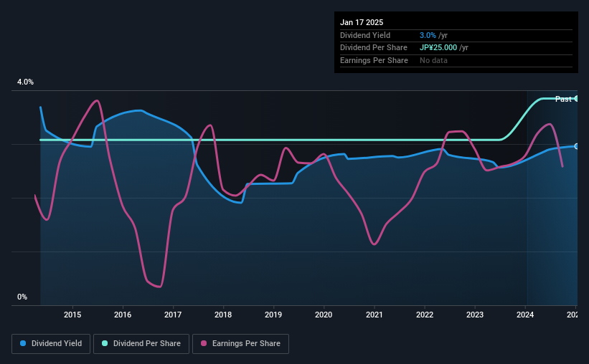
Task: Toggle the Dividend Yield legend button
Action: (x=51, y=344)
